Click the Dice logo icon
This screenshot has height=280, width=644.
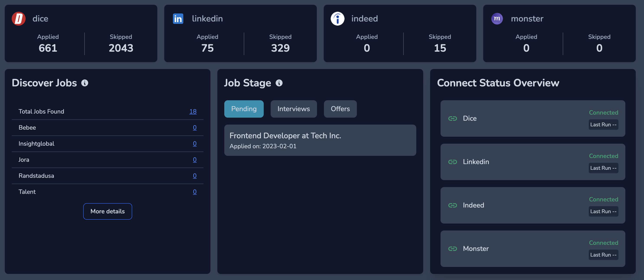[18, 18]
